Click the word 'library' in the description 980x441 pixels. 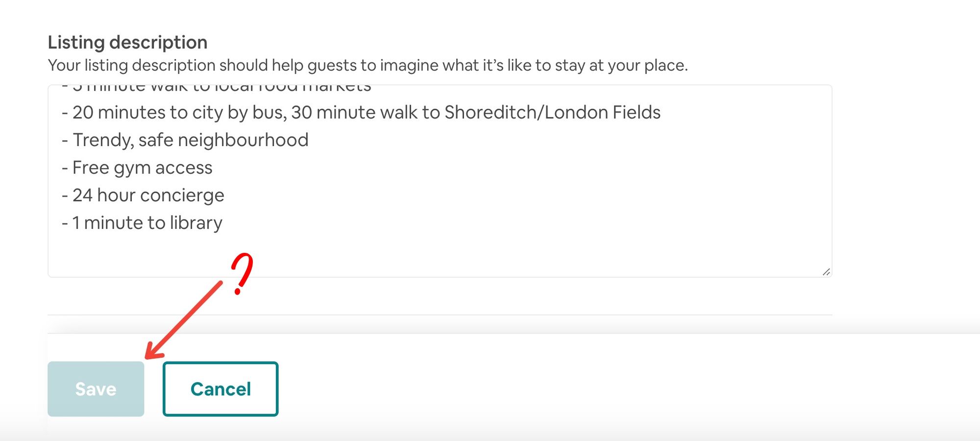click(x=196, y=223)
